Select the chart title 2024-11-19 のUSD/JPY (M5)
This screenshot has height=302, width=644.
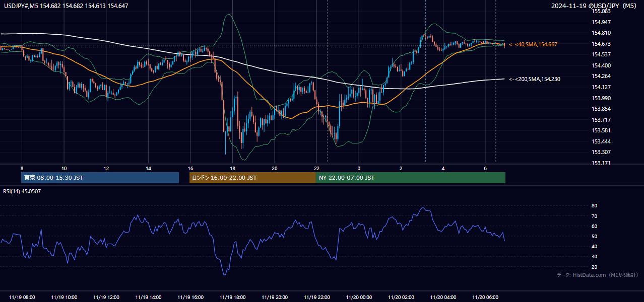coord(595,6)
